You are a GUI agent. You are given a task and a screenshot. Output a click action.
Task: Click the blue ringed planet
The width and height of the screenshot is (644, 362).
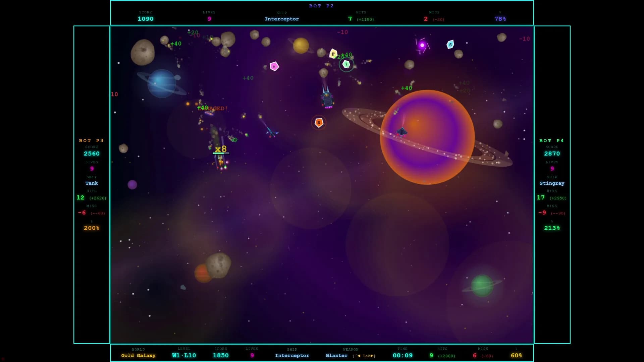[162, 83]
